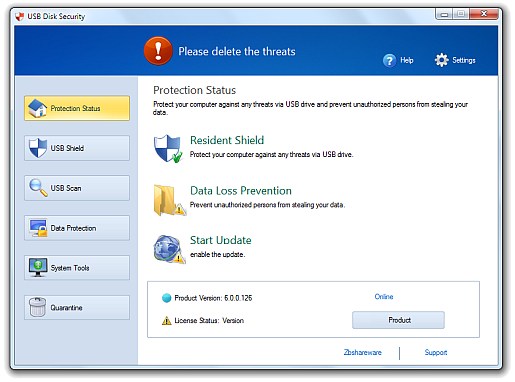Viewport: 515px width, 382px height.
Task: Click the house icon in Protection Status
Action: tap(37, 108)
